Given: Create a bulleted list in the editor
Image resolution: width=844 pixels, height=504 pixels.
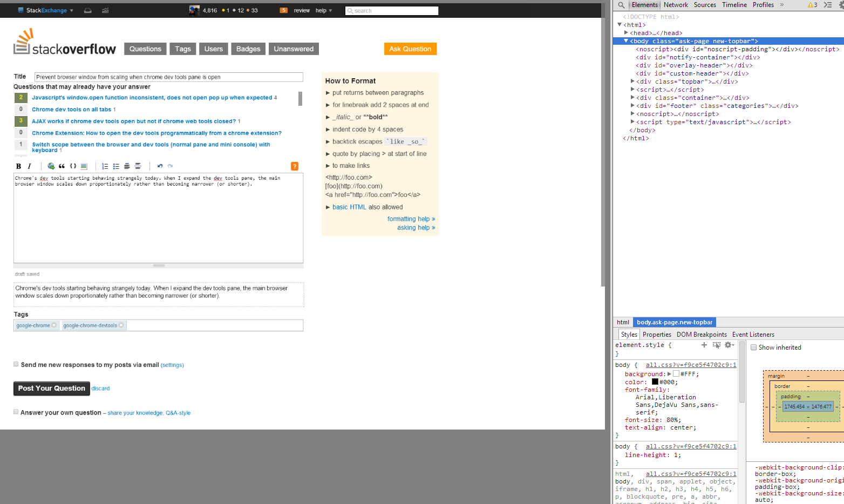Looking at the screenshot, I should pyautogui.click(x=116, y=166).
